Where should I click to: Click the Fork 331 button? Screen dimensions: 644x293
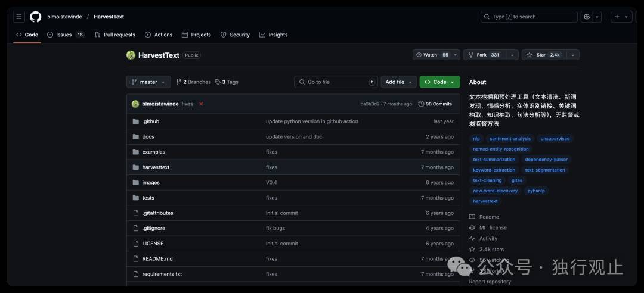[485, 55]
